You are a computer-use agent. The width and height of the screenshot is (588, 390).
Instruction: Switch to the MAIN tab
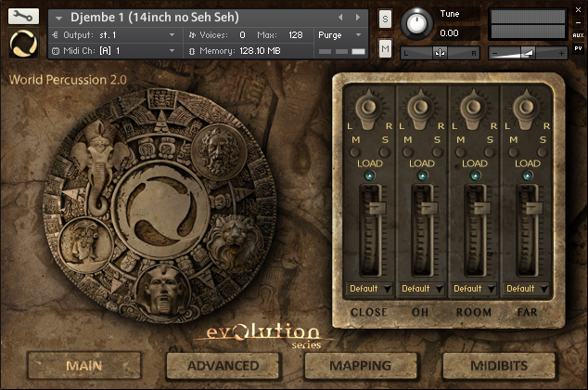pyautogui.click(x=84, y=366)
